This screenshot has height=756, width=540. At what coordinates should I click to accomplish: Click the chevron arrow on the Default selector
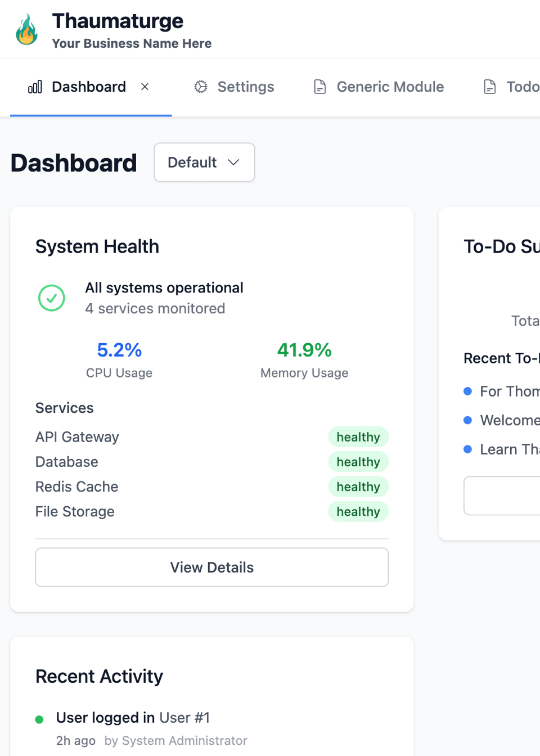coord(235,162)
